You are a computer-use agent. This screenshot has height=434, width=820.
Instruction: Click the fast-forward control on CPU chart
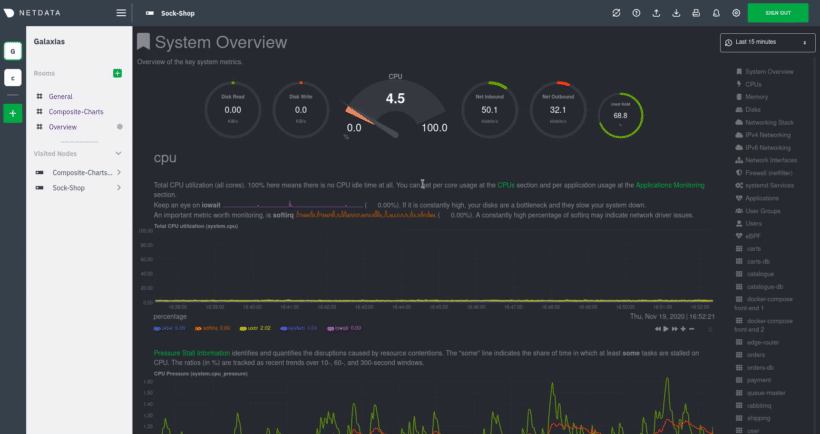click(675, 329)
